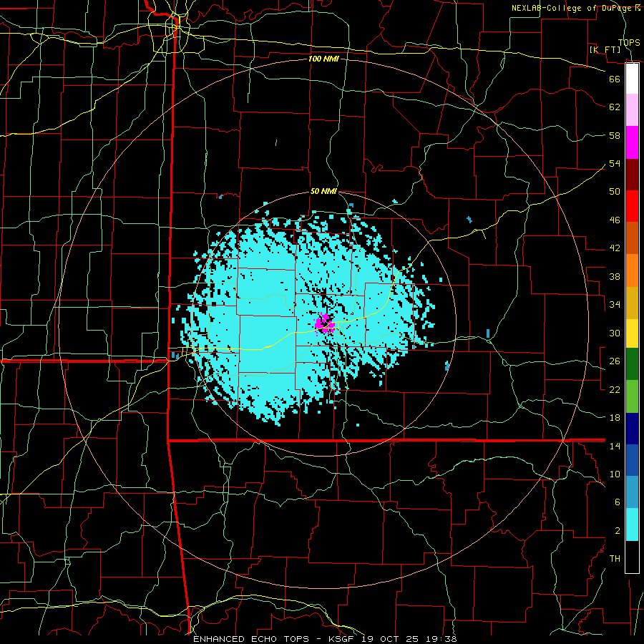Click the "19 OCT 25" date text
Screen dimensions: 644x644
point(390,639)
